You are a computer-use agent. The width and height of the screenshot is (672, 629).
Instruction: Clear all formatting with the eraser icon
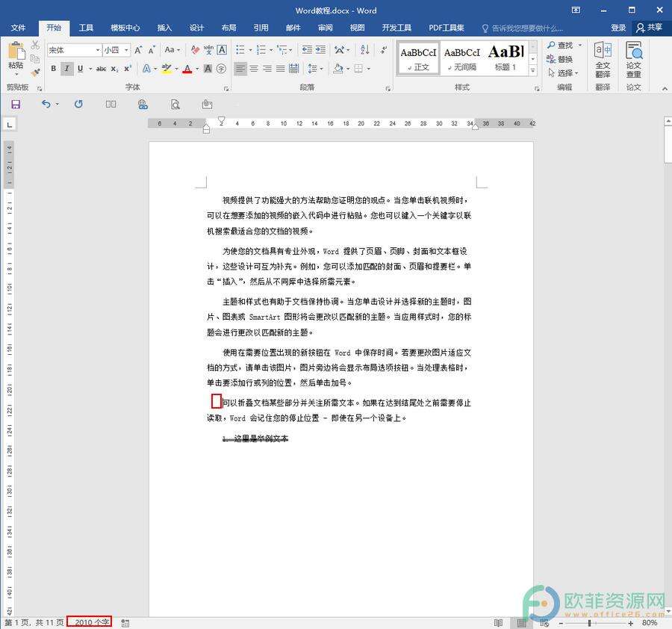click(195, 49)
